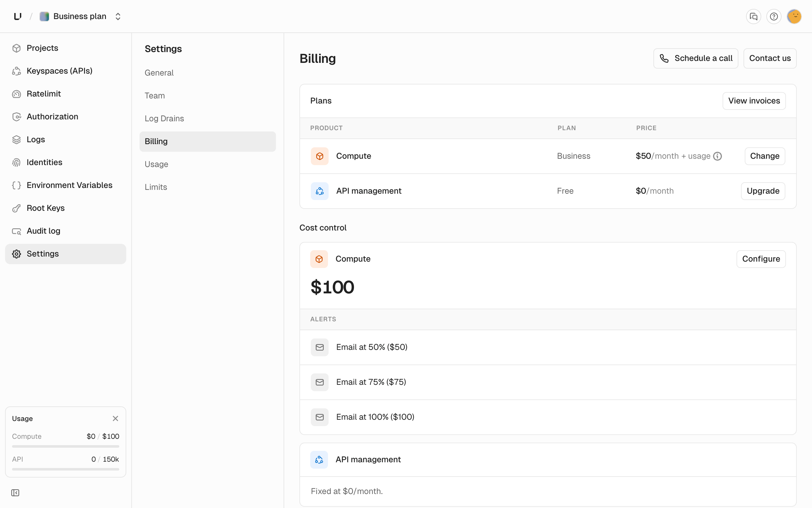
Task: Open Environment Variables page
Action: tap(66, 185)
